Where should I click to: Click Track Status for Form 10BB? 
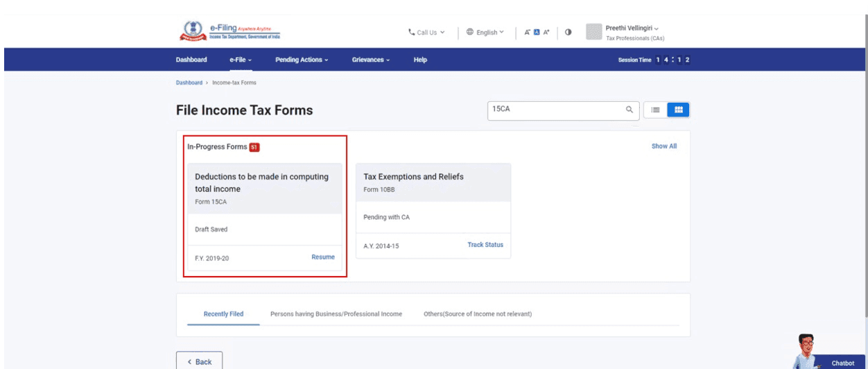pyautogui.click(x=485, y=245)
